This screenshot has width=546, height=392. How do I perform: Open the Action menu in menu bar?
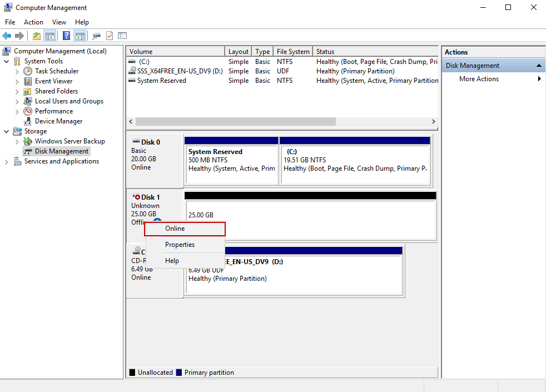[33, 22]
